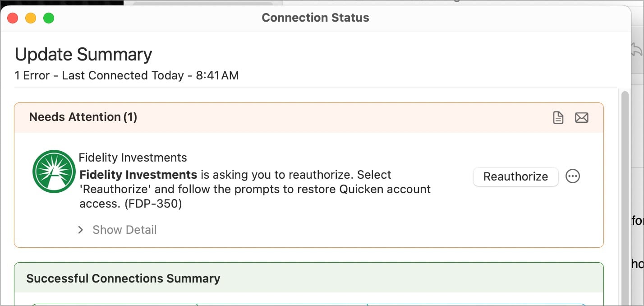644x306 pixels.
Task: Click the Fidelity Investments account name label
Action: point(133,158)
